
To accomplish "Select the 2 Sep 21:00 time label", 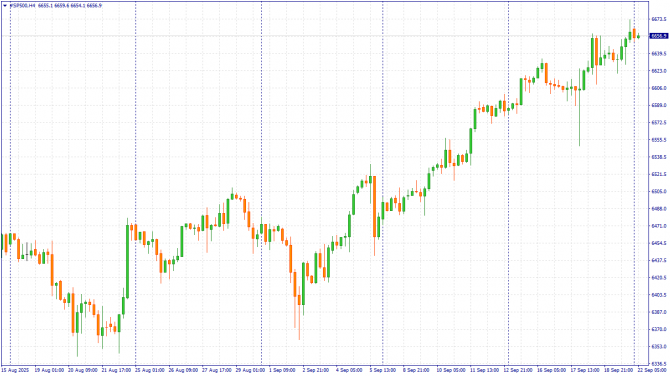I will click(316, 370).
